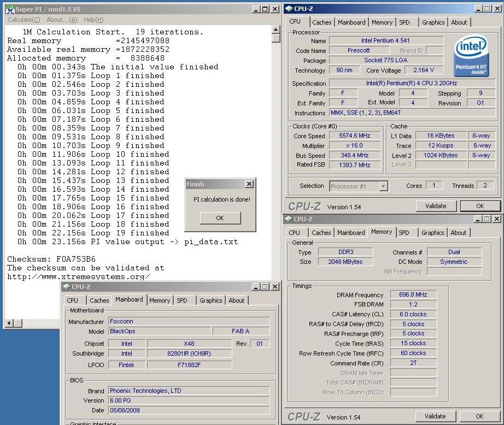Viewport: 504px width, 425px height.
Task: Click the Core Speed value 5574.6 MHz
Action: tap(355, 135)
